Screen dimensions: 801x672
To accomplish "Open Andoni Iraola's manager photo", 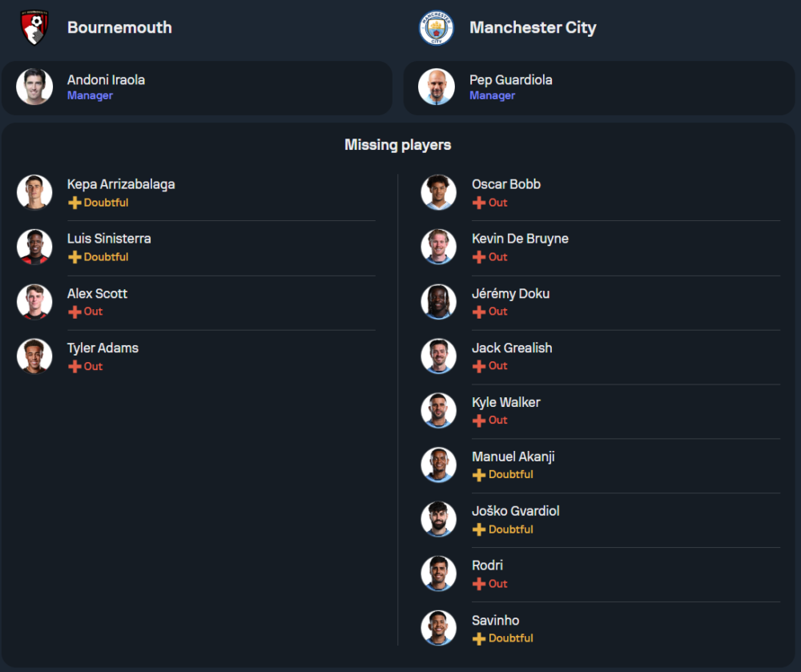I will pos(34,87).
